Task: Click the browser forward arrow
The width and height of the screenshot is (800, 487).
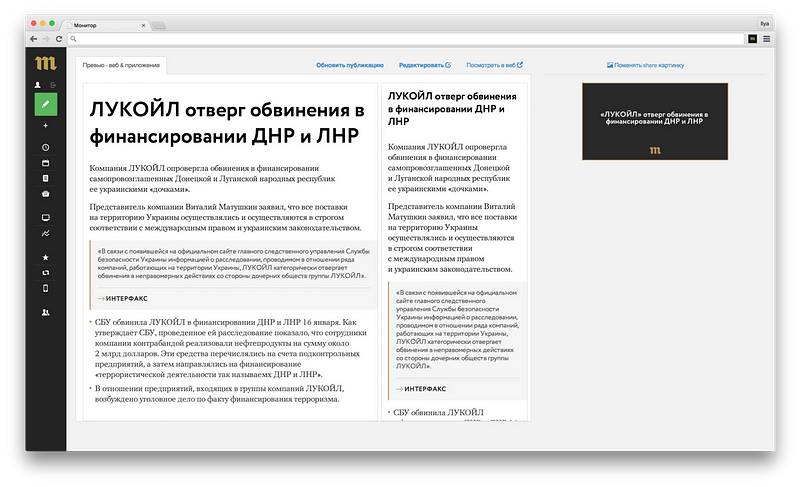Action: (x=46, y=39)
